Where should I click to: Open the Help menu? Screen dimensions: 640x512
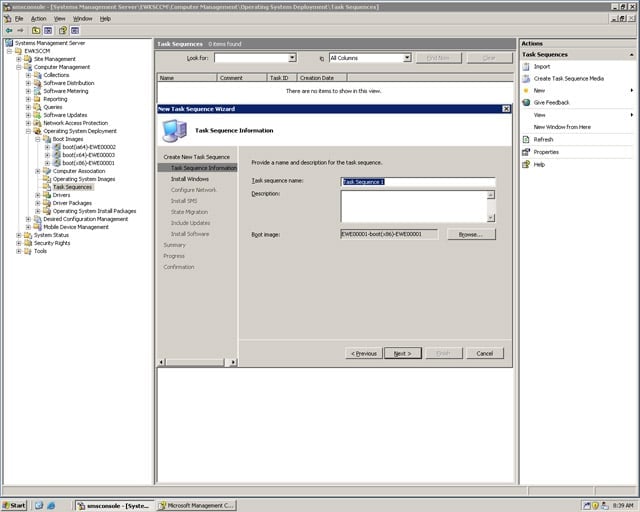point(105,19)
